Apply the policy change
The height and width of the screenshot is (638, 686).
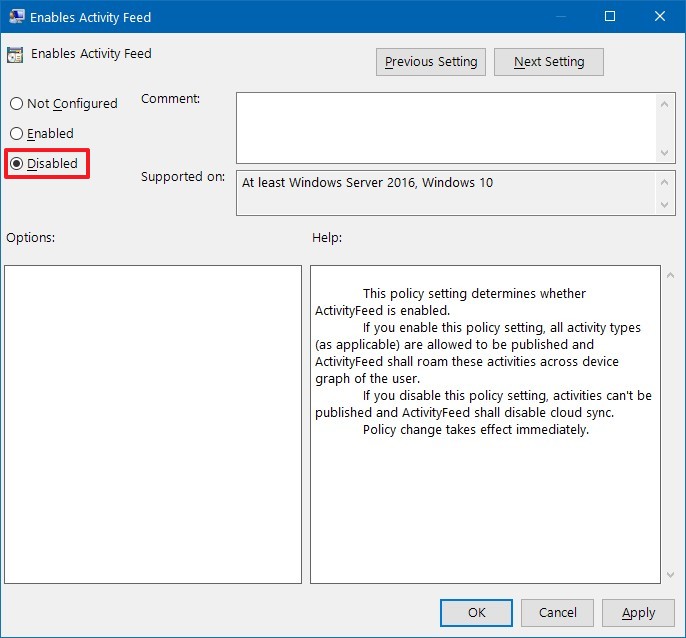[638, 613]
